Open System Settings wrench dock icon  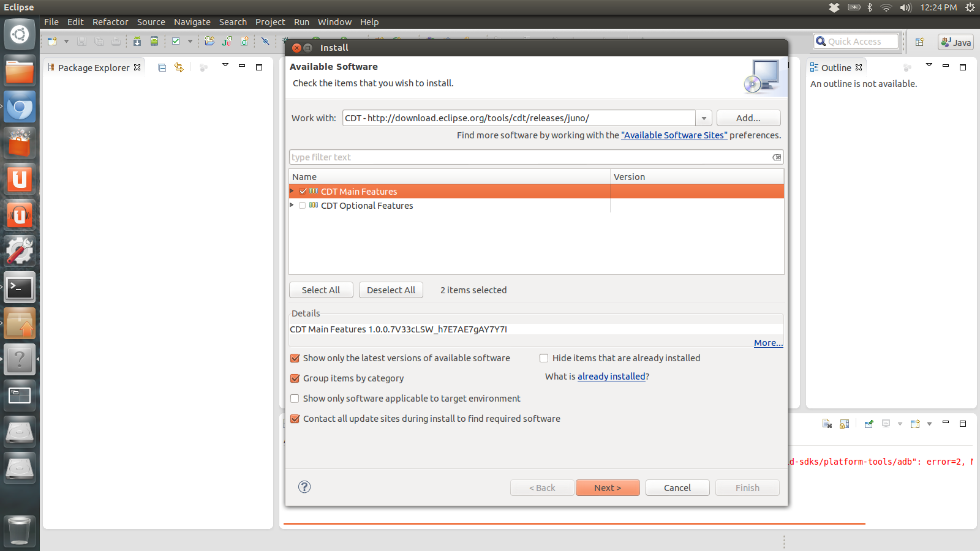pyautogui.click(x=20, y=251)
